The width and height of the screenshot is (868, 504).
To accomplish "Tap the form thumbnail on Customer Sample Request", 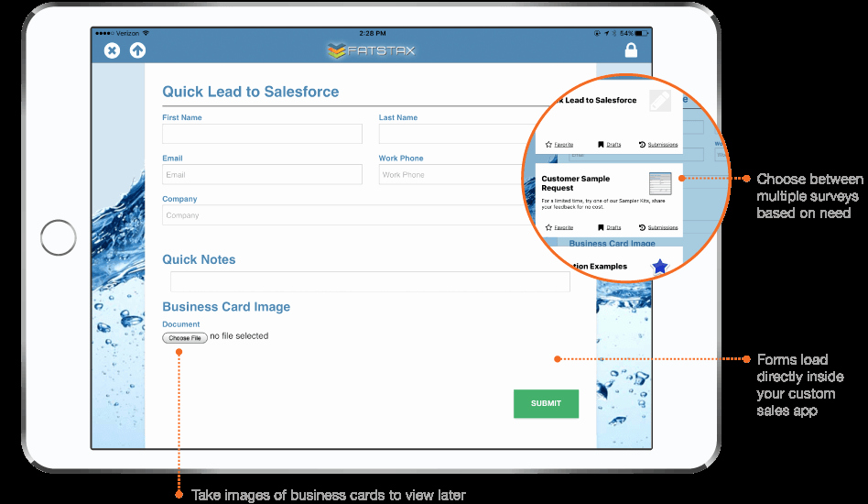I will coord(660,184).
